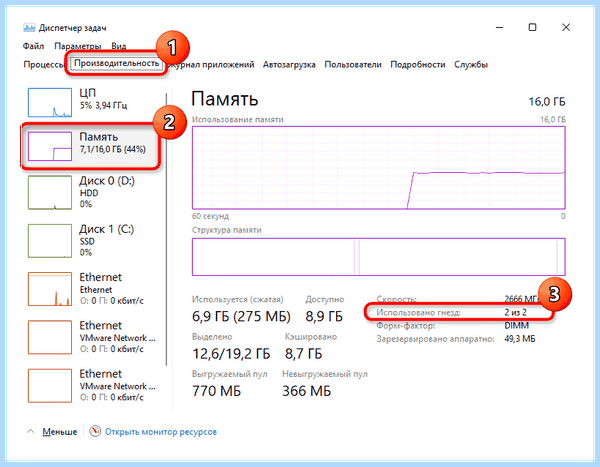Switch to the Подробности tab
600x467 pixels.
tap(418, 65)
